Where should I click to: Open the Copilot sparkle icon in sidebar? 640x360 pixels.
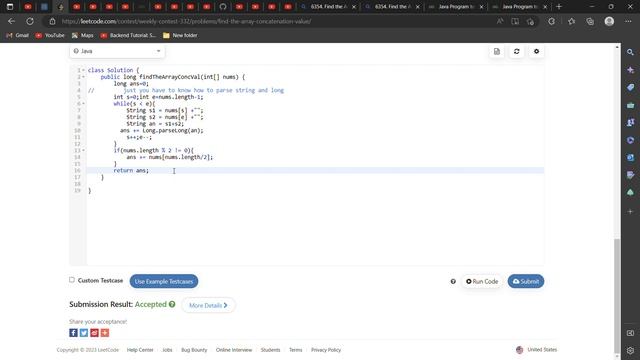point(630,70)
